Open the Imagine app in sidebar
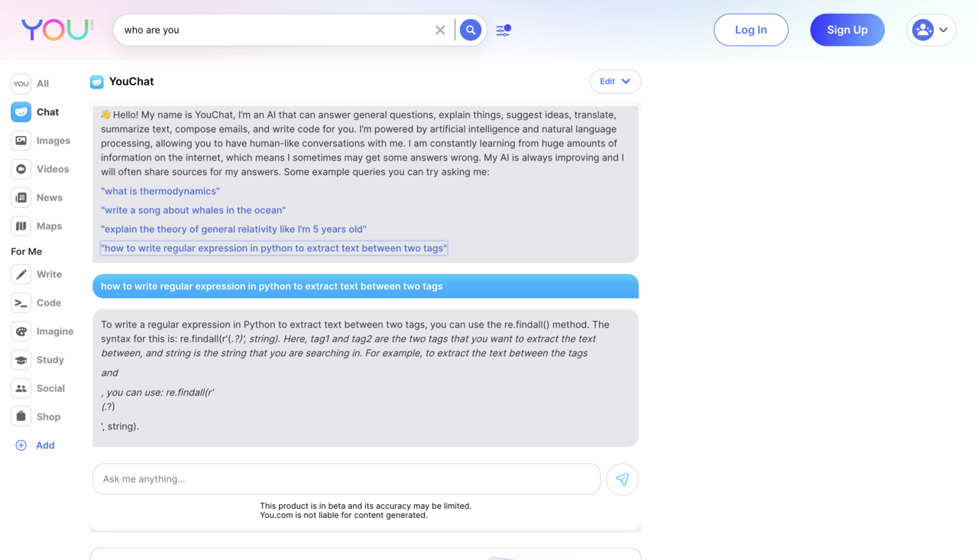This screenshot has width=978, height=560. tap(43, 331)
